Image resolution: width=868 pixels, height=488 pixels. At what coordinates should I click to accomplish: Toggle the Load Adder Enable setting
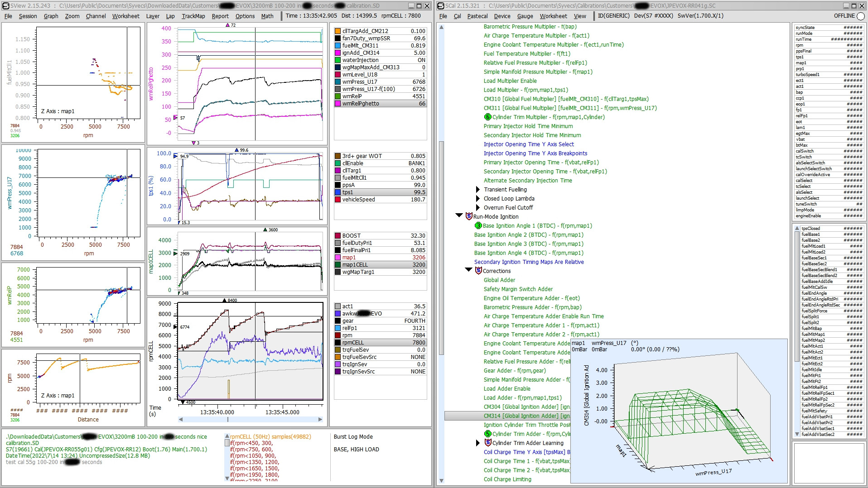point(507,388)
